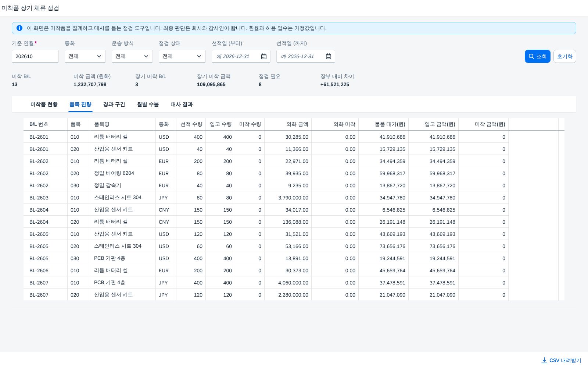The height and width of the screenshot is (368, 588).
Task: Select product name 정밀 감속기
Action: [108, 185]
